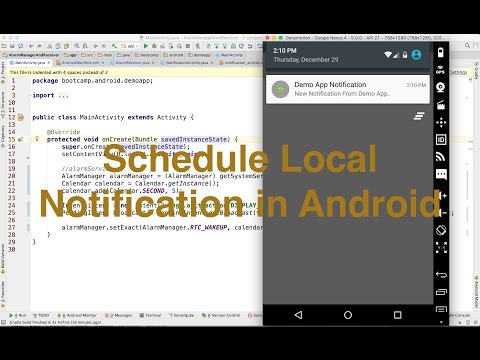Open the Messages tool window
480x360 pixels.
[x=118, y=315]
